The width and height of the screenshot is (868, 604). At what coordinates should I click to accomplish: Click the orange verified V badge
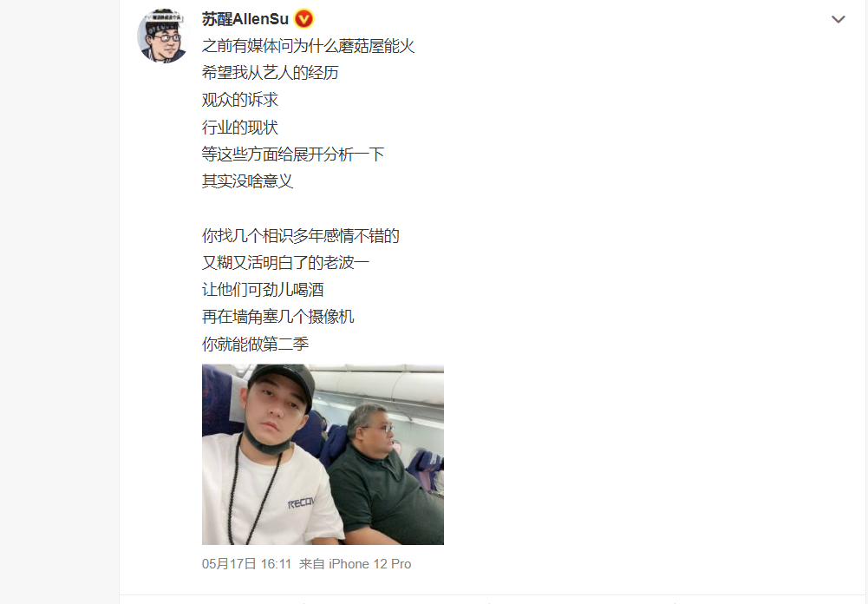pyautogui.click(x=303, y=19)
